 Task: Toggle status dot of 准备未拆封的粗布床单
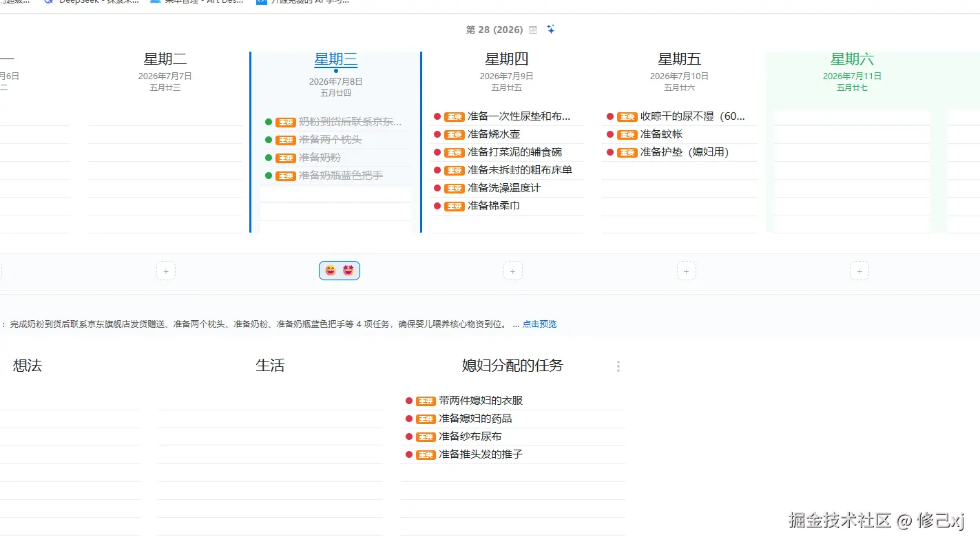pyautogui.click(x=437, y=170)
